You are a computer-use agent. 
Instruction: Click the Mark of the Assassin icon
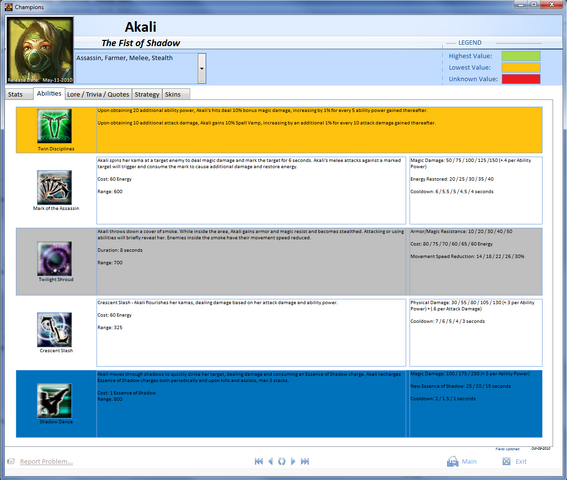pyautogui.click(x=54, y=187)
